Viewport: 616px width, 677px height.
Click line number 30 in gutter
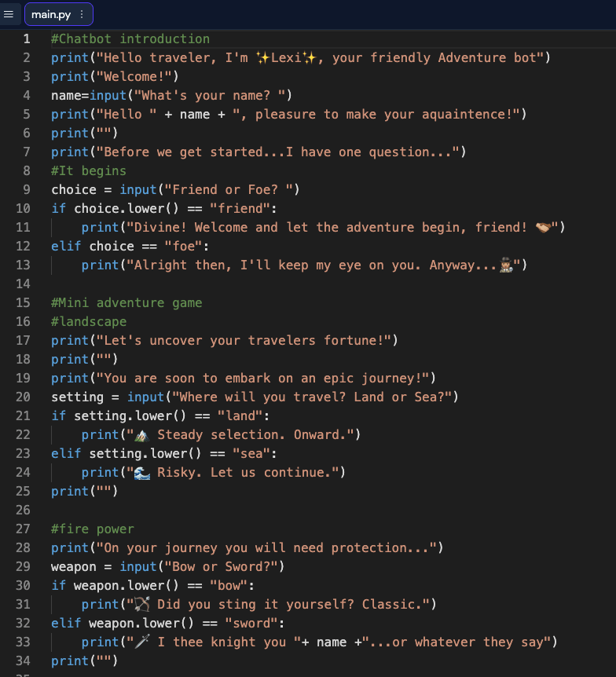23,585
